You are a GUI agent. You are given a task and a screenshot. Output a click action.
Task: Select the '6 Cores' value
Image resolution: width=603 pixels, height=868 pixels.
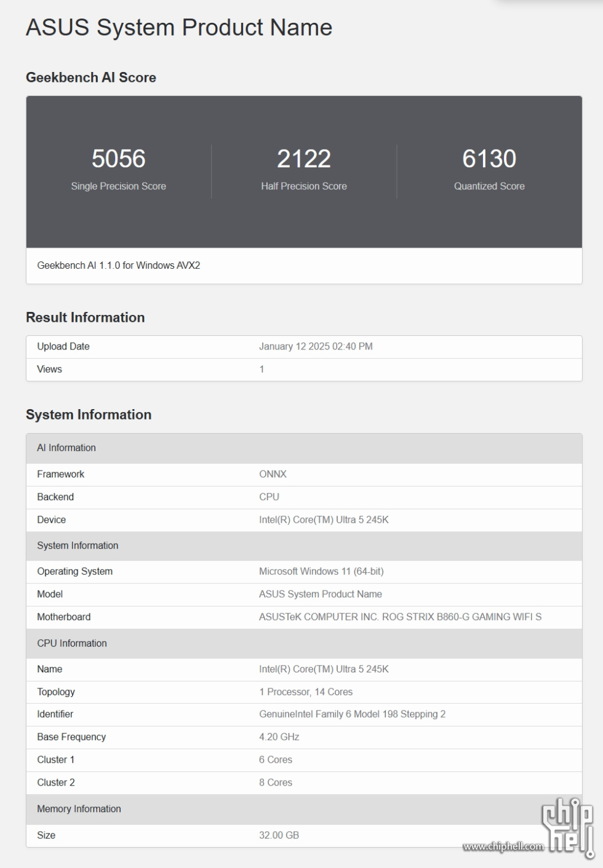[x=276, y=760]
